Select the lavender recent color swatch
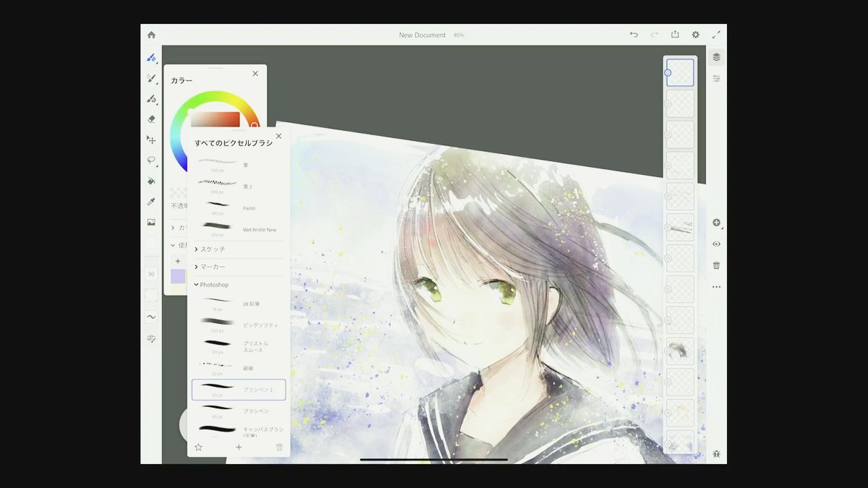The height and width of the screenshot is (488, 868). 178,276
